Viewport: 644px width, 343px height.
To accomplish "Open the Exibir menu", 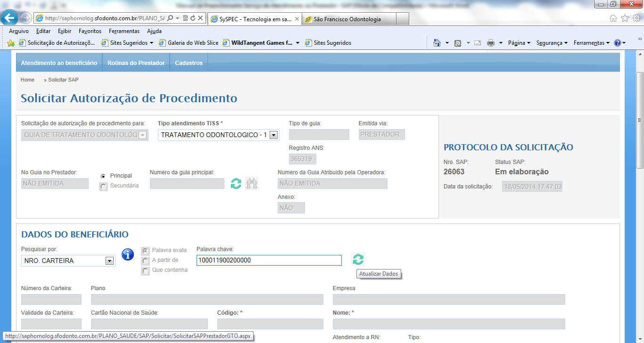I will [65, 31].
